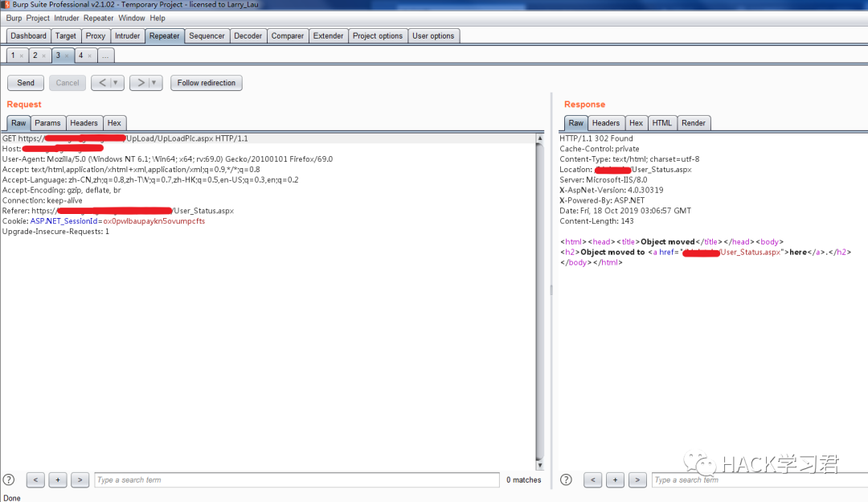The image size is (868, 502).
Task: Open the Help menu
Action: [158, 18]
